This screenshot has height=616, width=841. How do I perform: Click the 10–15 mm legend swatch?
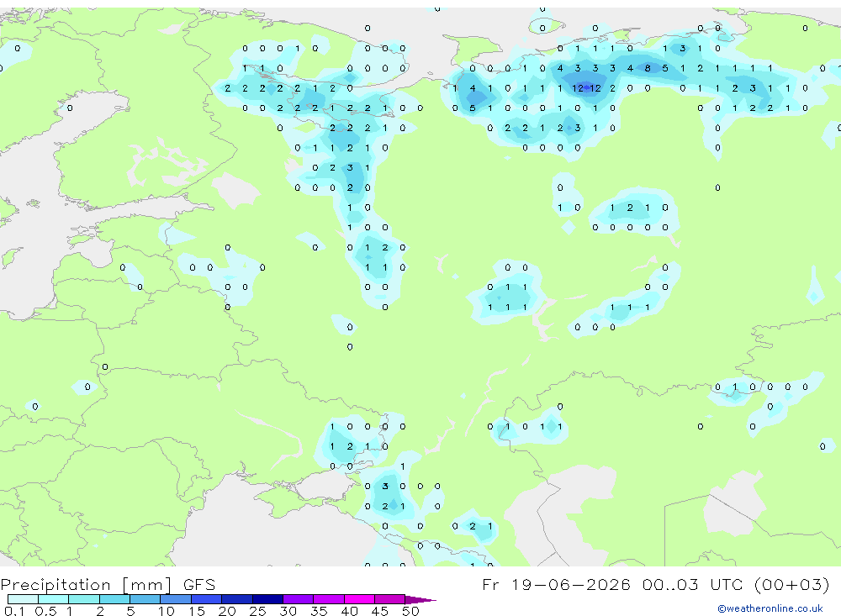[176, 599]
